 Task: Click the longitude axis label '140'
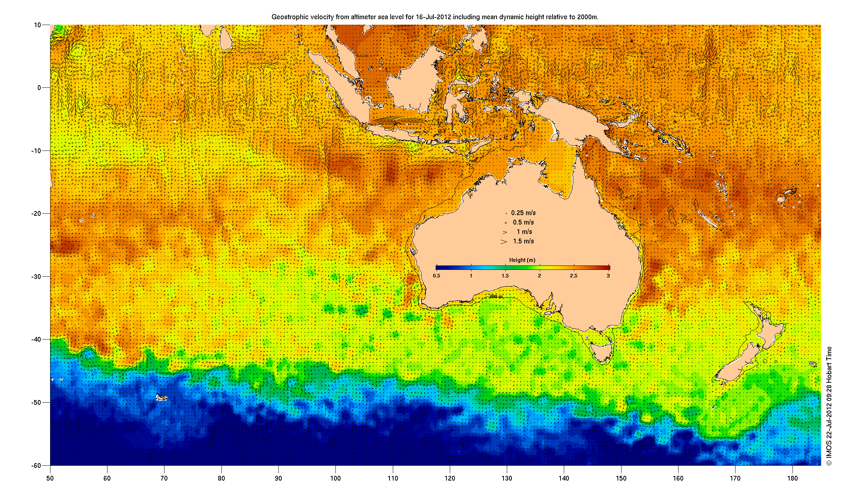click(564, 478)
